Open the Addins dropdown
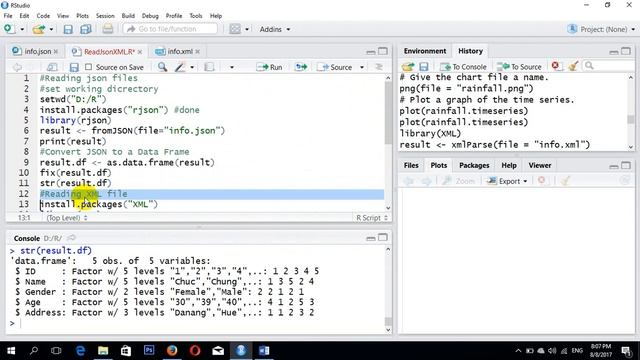The width and height of the screenshot is (640, 360). (275, 29)
